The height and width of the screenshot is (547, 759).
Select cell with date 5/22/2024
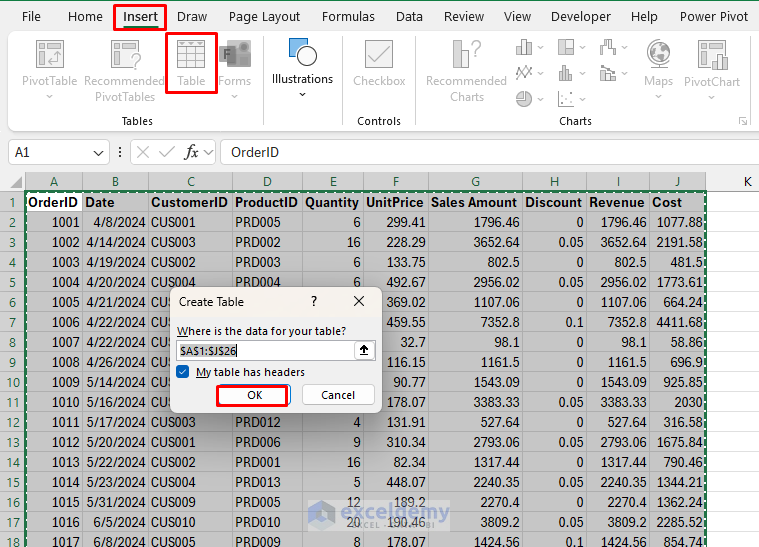(x=115, y=462)
